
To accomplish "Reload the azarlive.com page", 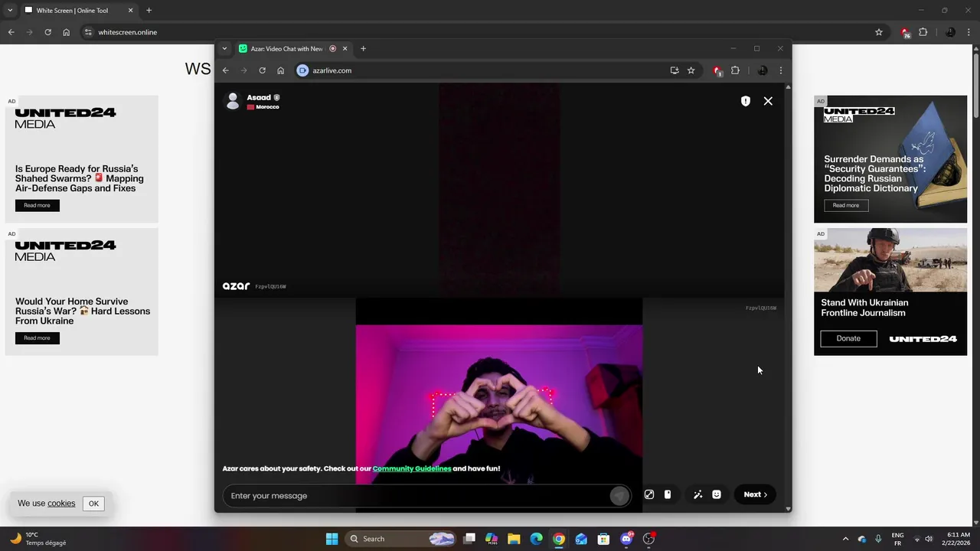I will 262,70.
